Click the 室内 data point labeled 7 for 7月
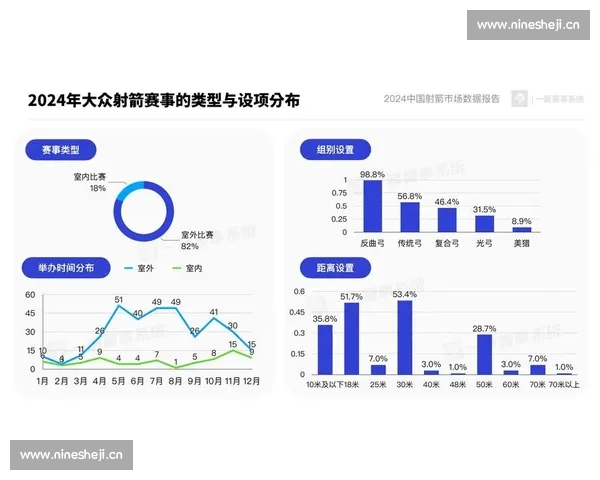 tap(157, 360)
